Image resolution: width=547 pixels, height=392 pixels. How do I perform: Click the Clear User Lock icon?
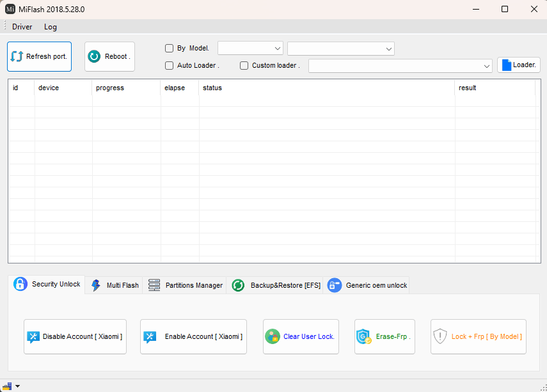pyautogui.click(x=273, y=337)
